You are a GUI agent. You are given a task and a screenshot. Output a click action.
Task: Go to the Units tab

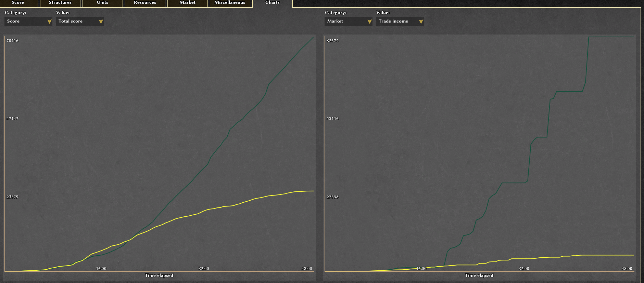(102, 3)
